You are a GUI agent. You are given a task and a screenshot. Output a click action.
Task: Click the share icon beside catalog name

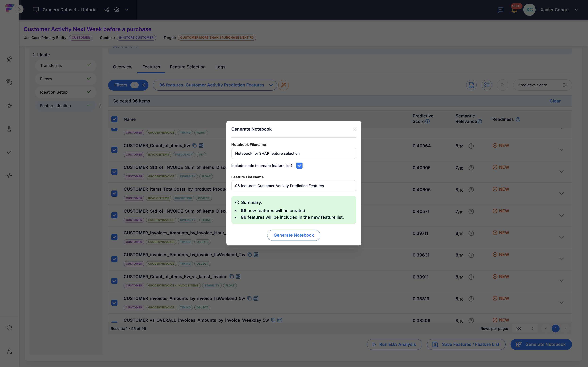(107, 10)
